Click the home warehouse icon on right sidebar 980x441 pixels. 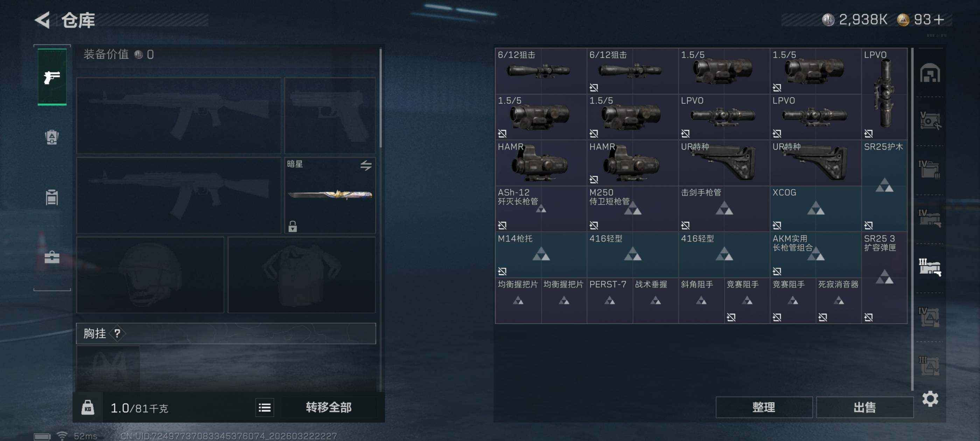click(930, 73)
